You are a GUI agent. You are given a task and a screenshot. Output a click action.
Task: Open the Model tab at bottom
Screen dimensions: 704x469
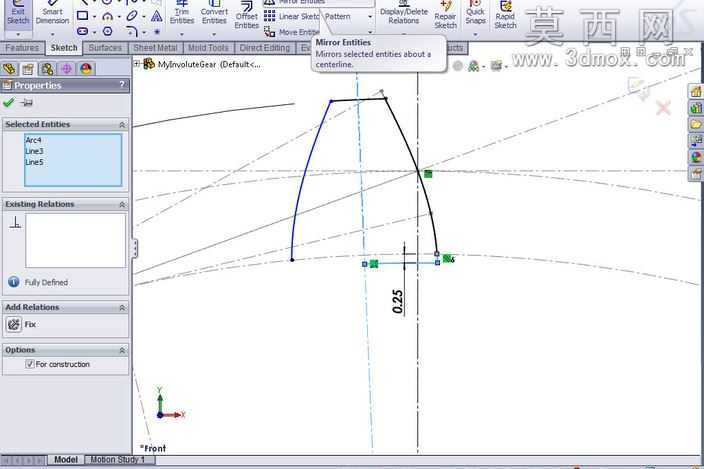point(66,460)
